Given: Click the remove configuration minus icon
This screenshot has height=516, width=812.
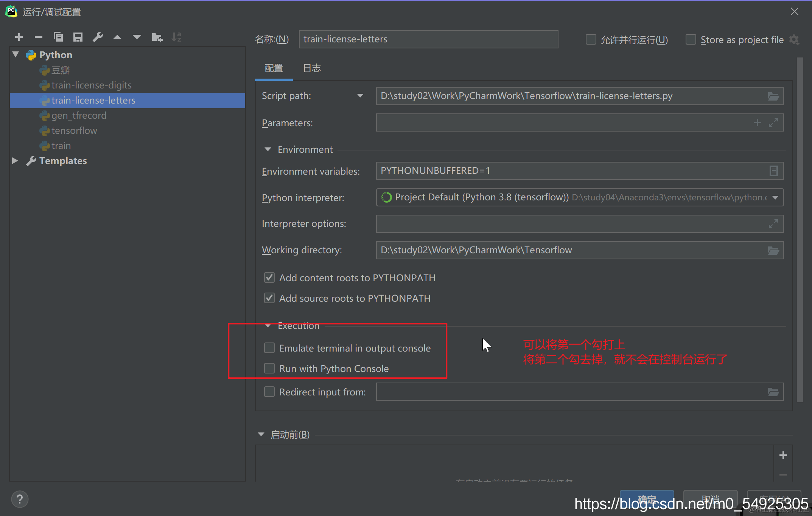Looking at the screenshot, I should point(38,37).
